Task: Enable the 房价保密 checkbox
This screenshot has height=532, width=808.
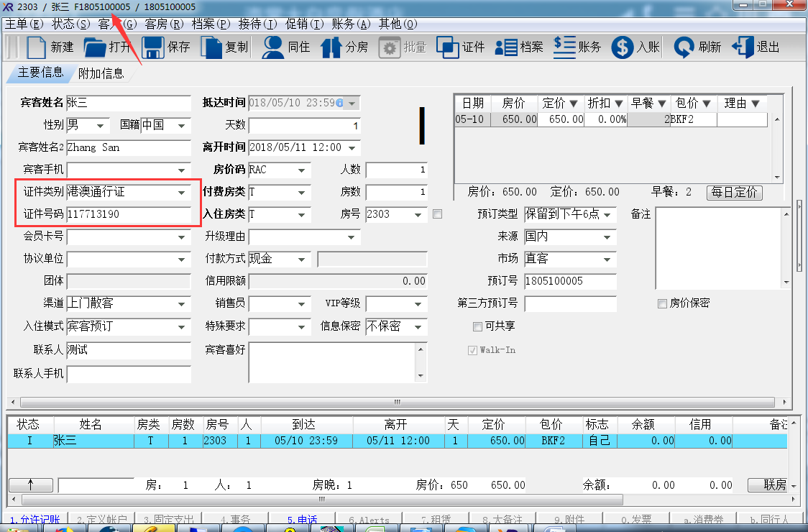Action: (663, 303)
